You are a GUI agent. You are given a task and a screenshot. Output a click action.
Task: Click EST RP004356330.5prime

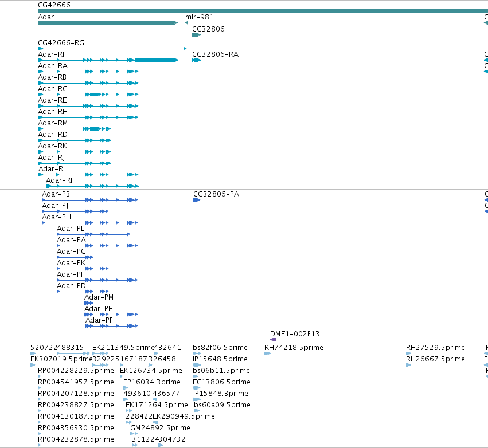coord(76,429)
